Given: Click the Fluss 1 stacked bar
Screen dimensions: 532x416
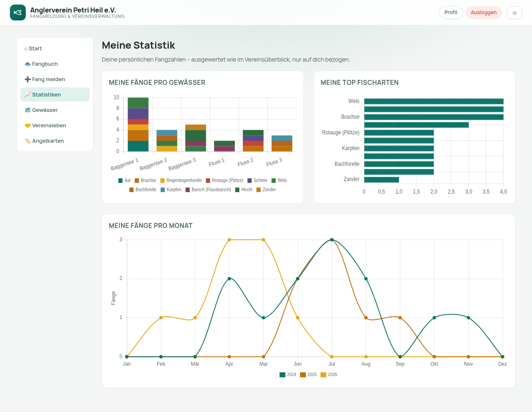Looking at the screenshot, I should click(224, 146).
